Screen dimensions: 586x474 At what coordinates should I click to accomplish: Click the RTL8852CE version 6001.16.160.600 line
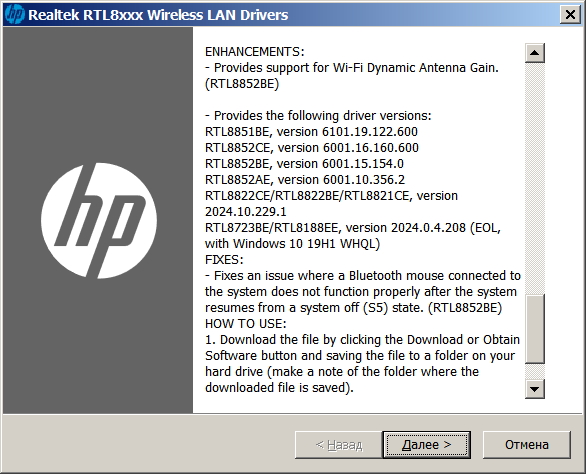[312, 148]
